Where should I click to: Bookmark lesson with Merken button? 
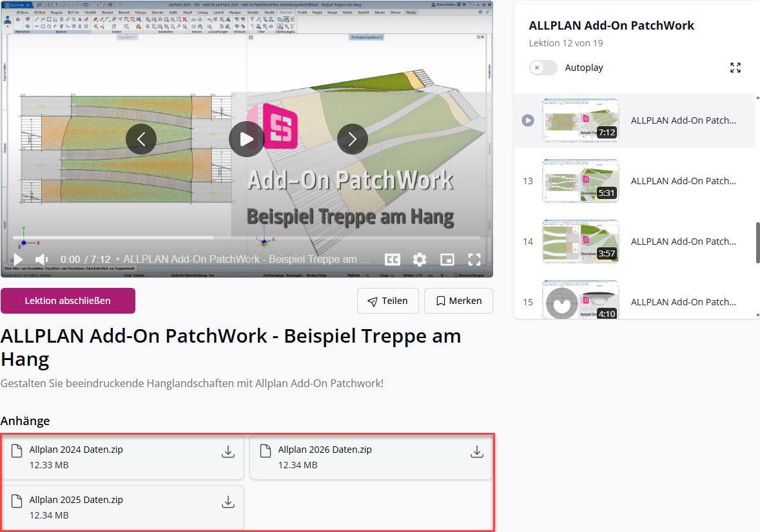[x=458, y=301]
